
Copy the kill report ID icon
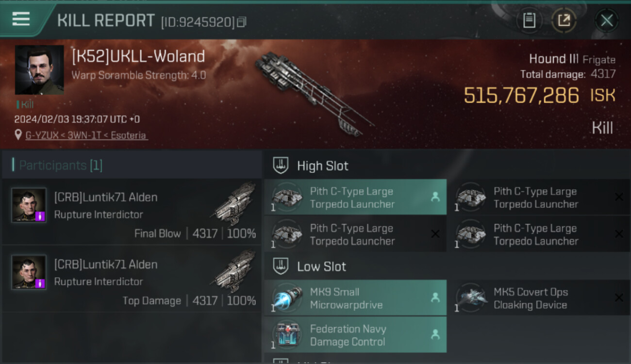click(x=242, y=22)
